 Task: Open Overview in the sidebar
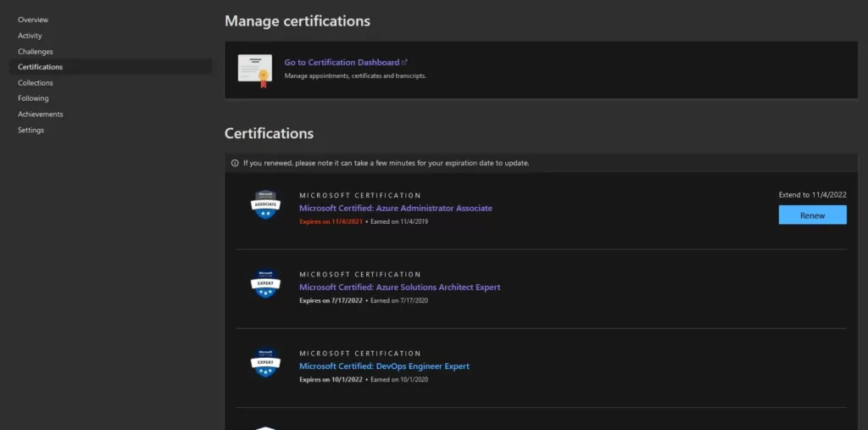[33, 20]
